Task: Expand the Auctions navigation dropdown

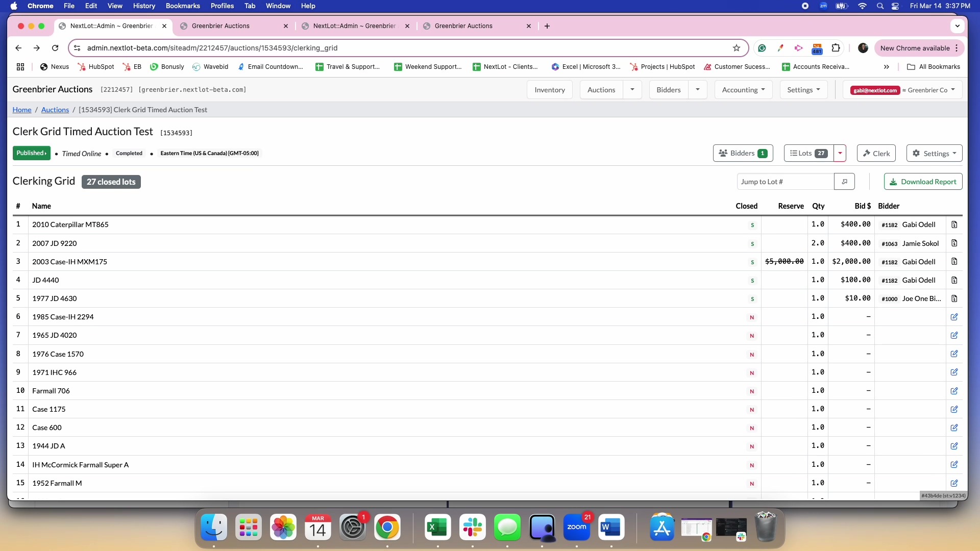Action: (x=632, y=89)
